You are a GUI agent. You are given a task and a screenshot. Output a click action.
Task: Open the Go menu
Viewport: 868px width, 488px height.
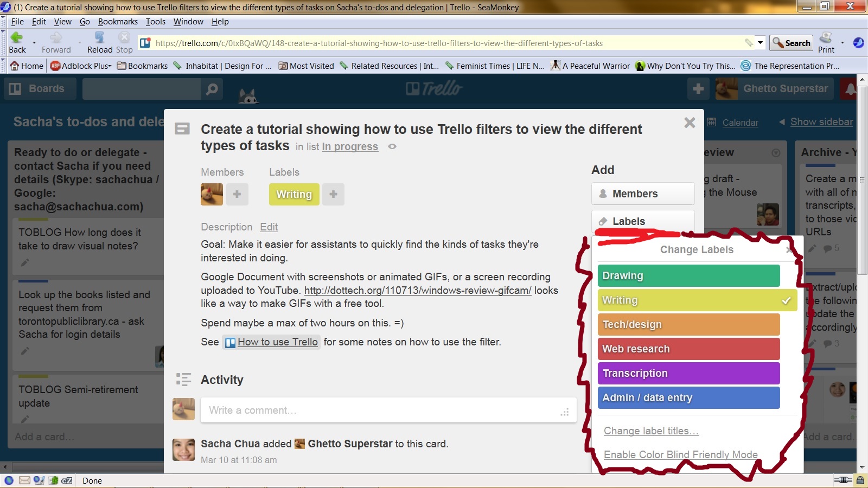(x=85, y=22)
